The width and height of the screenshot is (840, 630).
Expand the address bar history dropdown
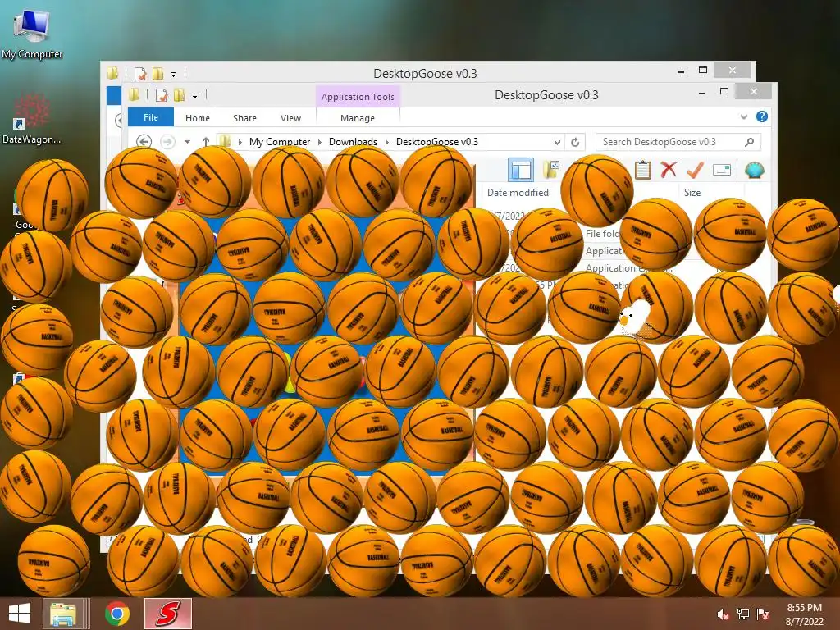tap(557, 142)
